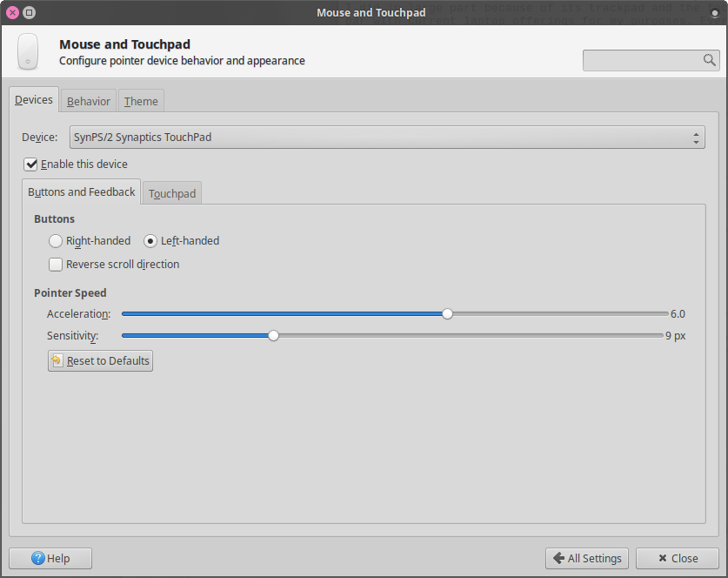Viewport: 728px width, 578px height.
Task: Open the Device dropdown list
Action: (x=387, y=137)
